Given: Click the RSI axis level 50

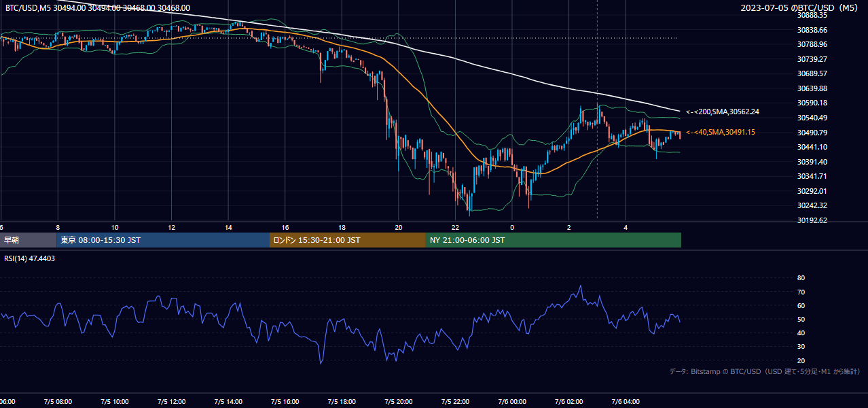Looking at the screenshot, I should [801, 319].
